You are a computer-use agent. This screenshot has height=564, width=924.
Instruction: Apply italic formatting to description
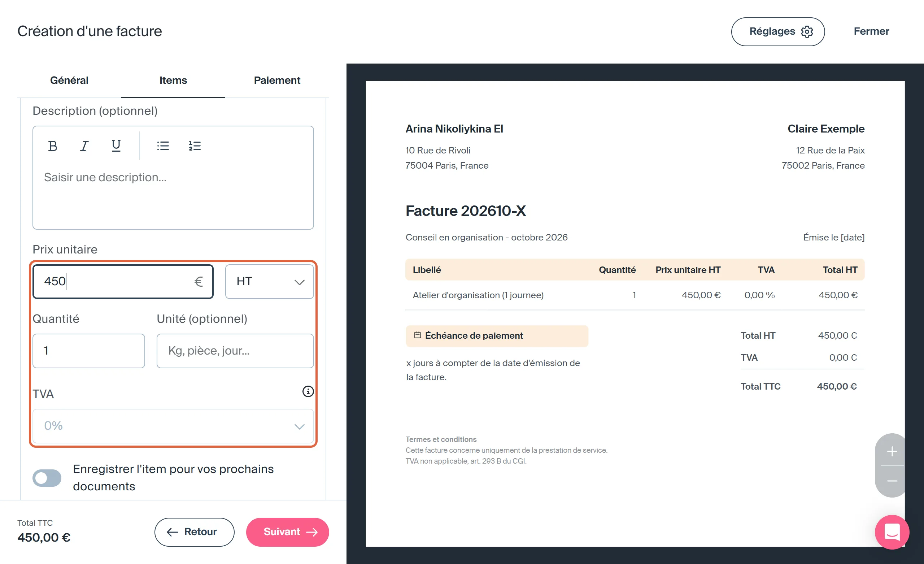pos(84,146)
